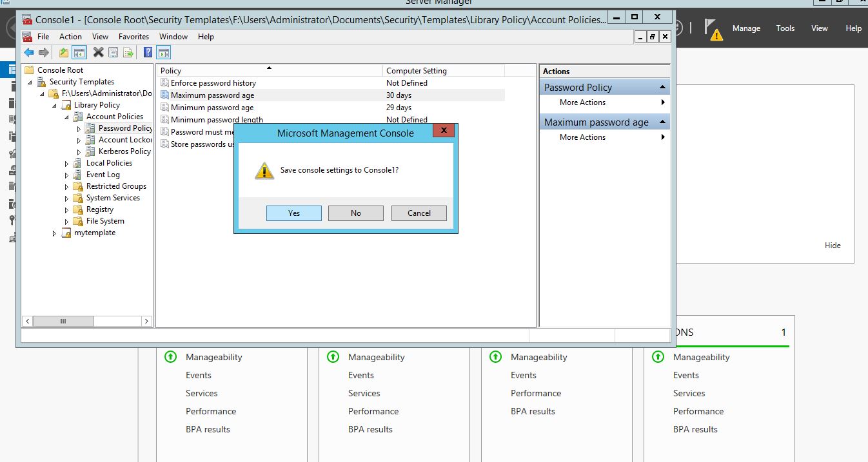Expand the Registry tree node

[66, 210]
